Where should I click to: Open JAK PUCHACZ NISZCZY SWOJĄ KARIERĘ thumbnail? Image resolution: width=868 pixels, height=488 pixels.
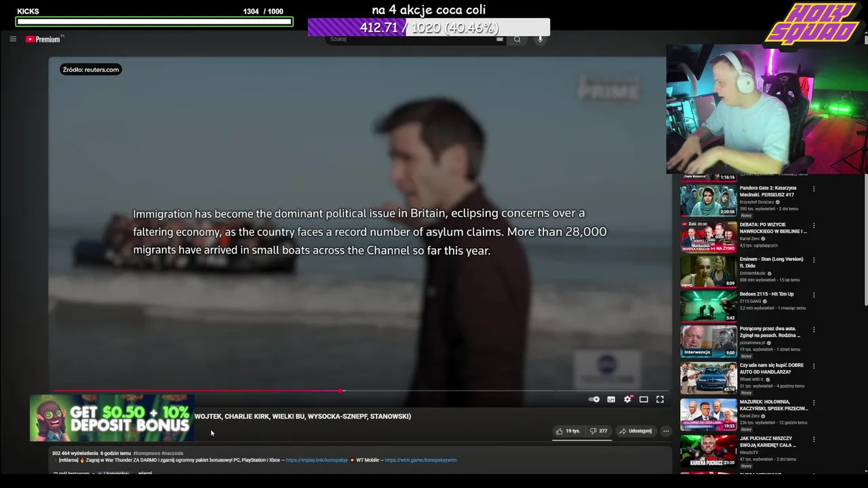709,451
